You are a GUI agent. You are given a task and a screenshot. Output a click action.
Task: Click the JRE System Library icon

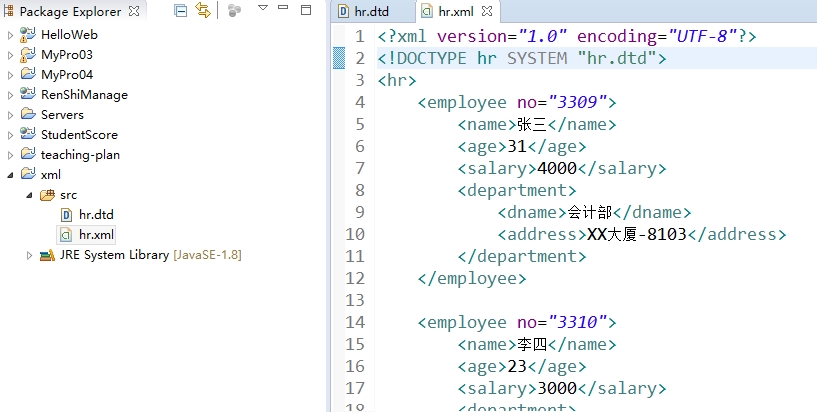(47, 255)
